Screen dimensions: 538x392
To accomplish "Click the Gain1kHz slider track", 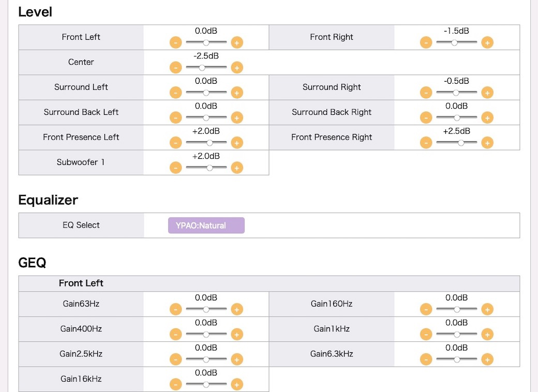I will (457, 335).
